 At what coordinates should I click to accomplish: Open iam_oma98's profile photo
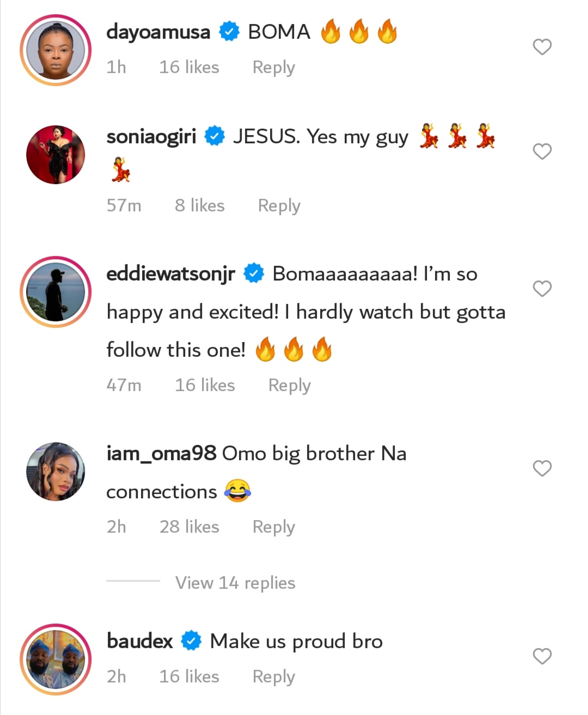coord(56,472)
